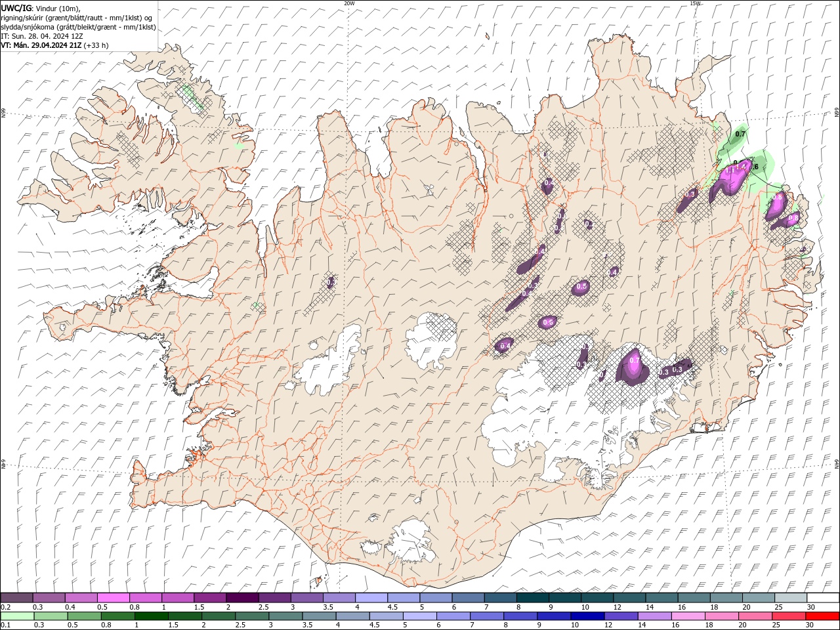Select upper legend swatch starting at 0.3
Screen dimensions: 840x630
[49, 597]
